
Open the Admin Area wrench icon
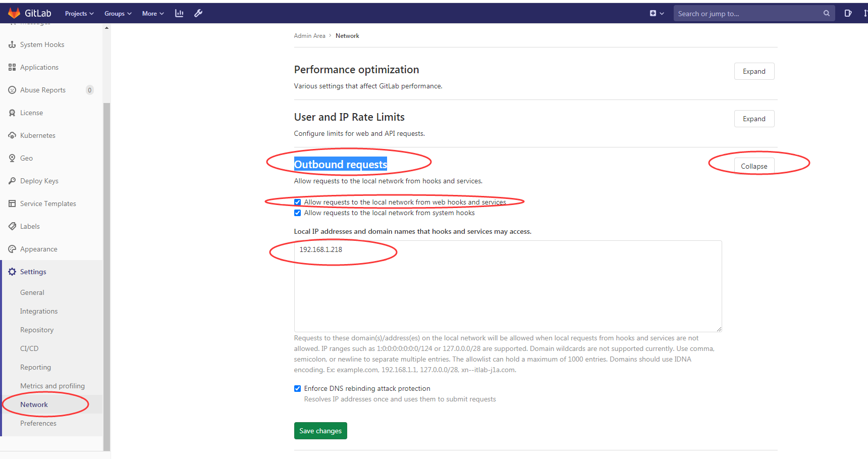tap(198, 13)
